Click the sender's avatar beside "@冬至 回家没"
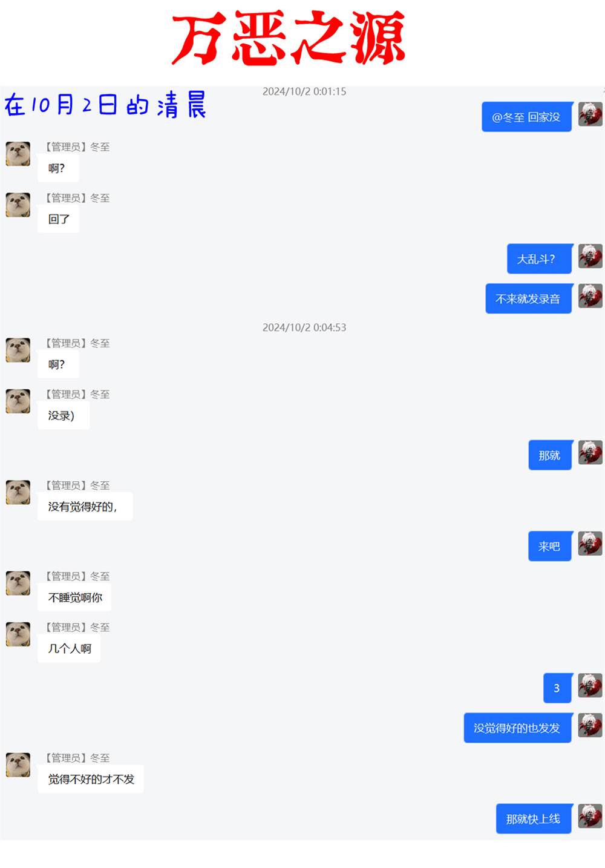 click(590, 114)
